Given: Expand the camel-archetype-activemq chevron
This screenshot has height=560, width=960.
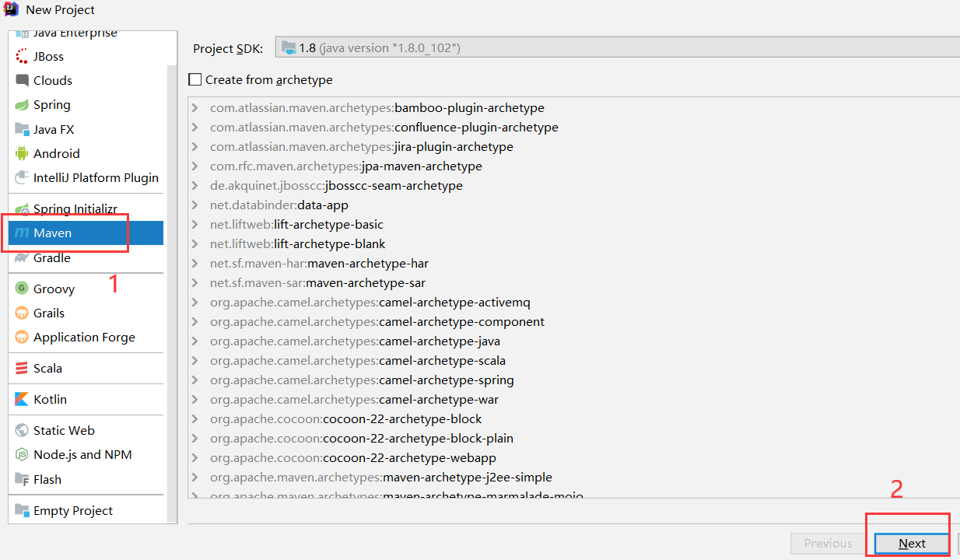Looking at the screenshot, I should (194, 303).
